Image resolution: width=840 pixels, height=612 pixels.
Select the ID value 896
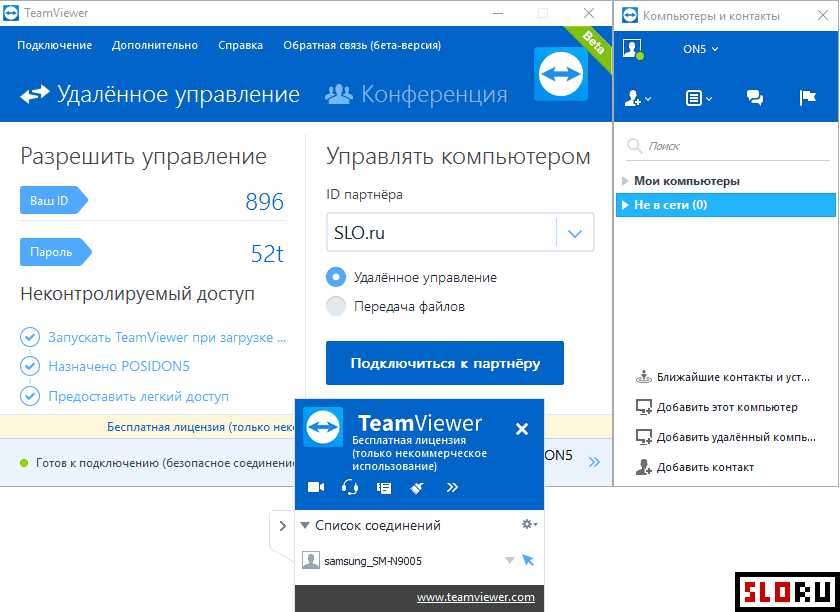tap(265, 202)
